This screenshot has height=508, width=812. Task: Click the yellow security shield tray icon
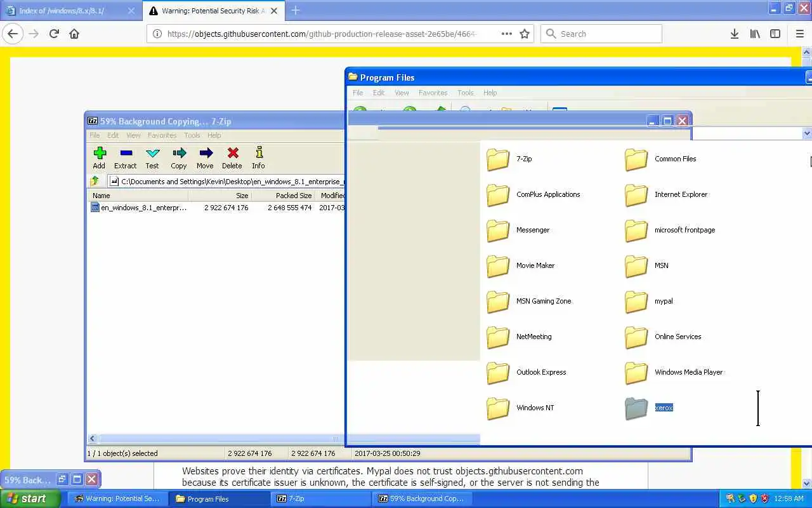(x=753, y=498)
